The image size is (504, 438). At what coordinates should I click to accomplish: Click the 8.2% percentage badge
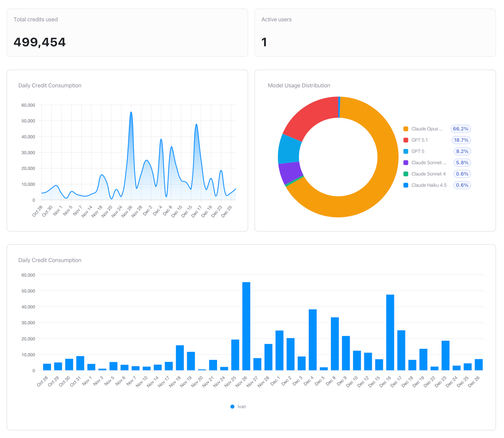click(x=462, y=151)
